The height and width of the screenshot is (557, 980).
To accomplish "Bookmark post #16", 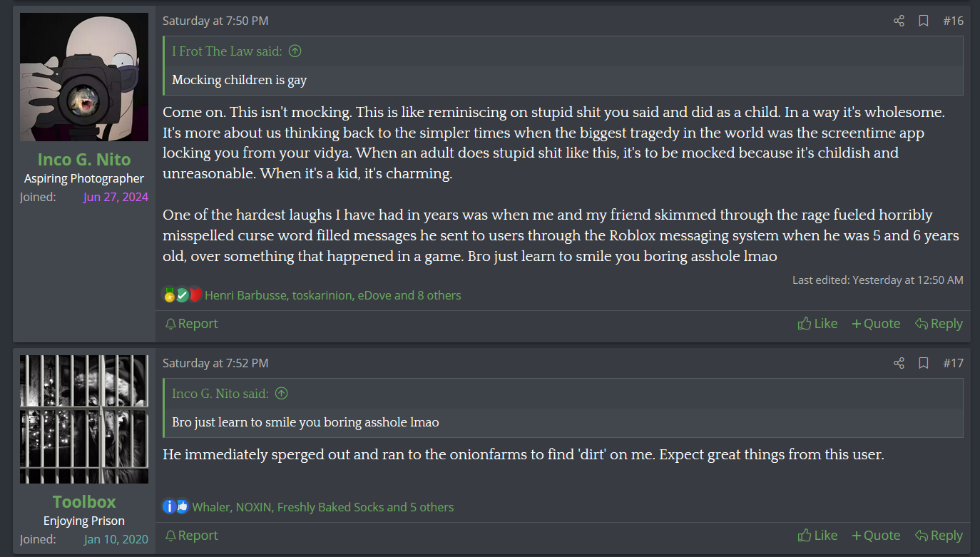I will point(924,21).
